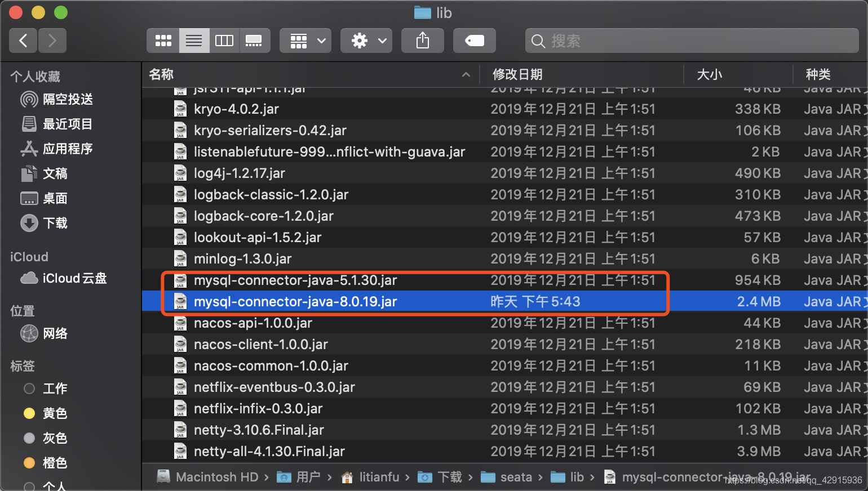Open iCloud云盘 from the sidebar
This screenshot has width=868, height=491.
point(74,278)
